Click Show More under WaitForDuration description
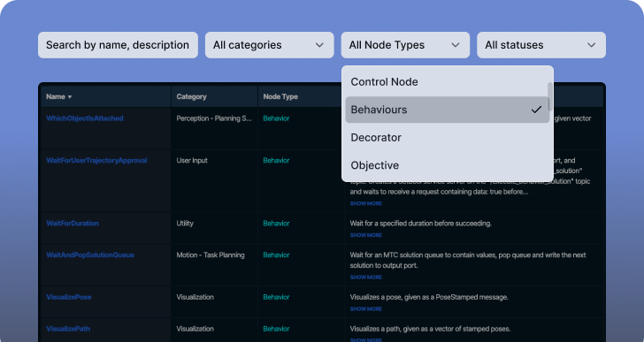The height and width of the screenshot is (342, 644). 366,235
